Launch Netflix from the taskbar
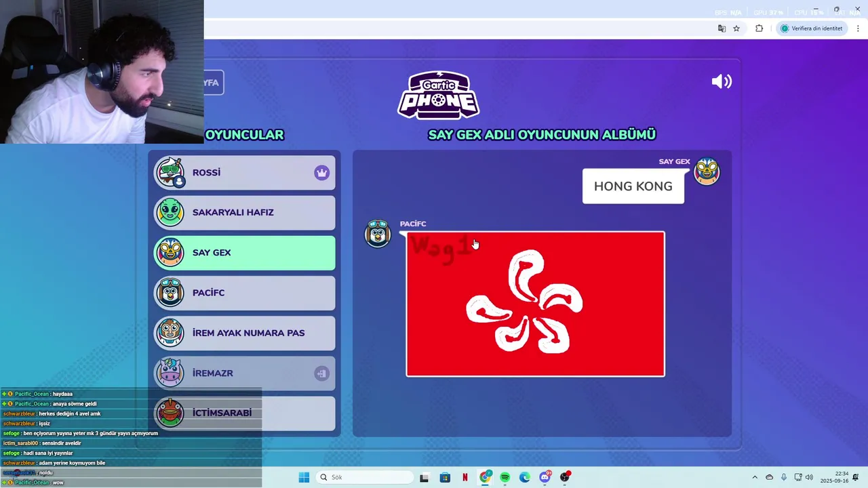868x488 pixels. [465, 477]
